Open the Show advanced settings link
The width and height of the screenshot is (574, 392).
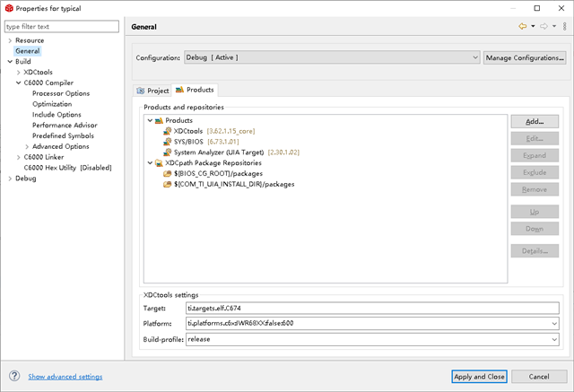pos(65,377)
